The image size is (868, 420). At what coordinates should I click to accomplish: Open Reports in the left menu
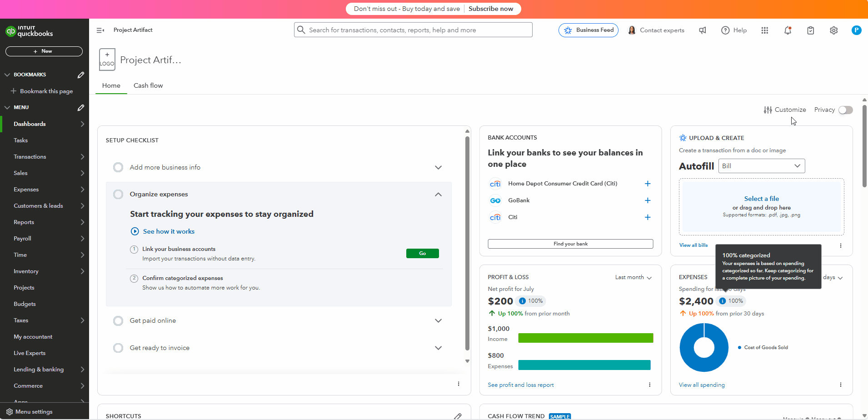tap(24, 222)
